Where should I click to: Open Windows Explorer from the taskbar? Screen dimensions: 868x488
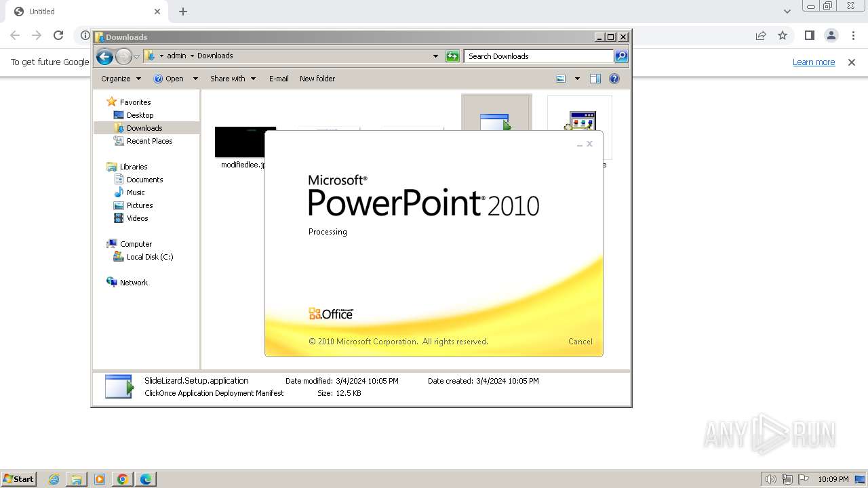[77, 479]
